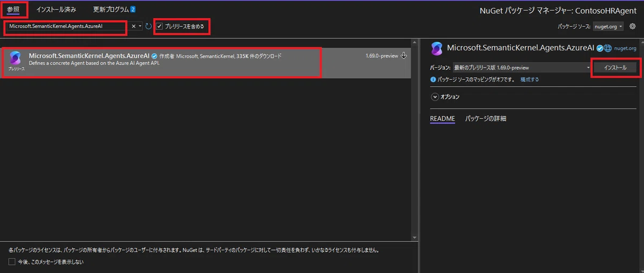
Task: Click the package search input field
Action: [67, 26]
